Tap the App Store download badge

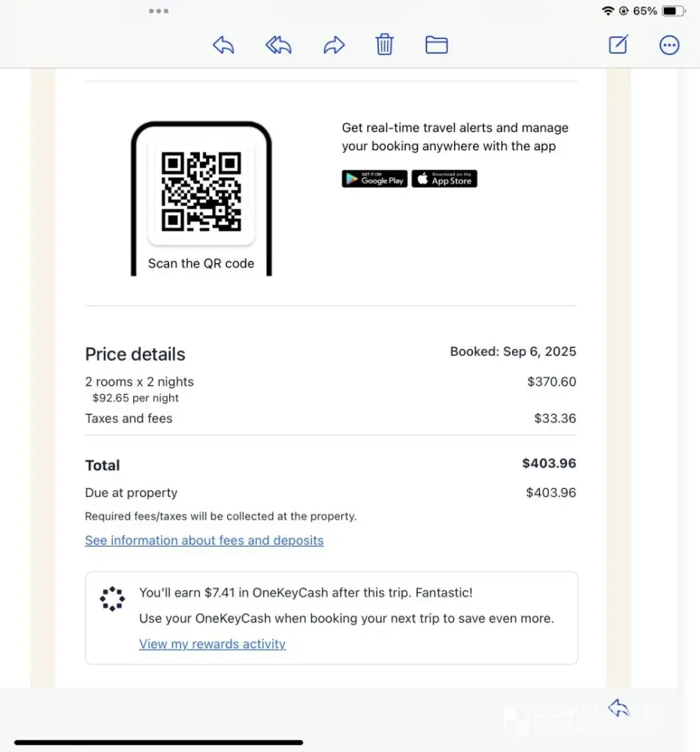pos(444,179)
